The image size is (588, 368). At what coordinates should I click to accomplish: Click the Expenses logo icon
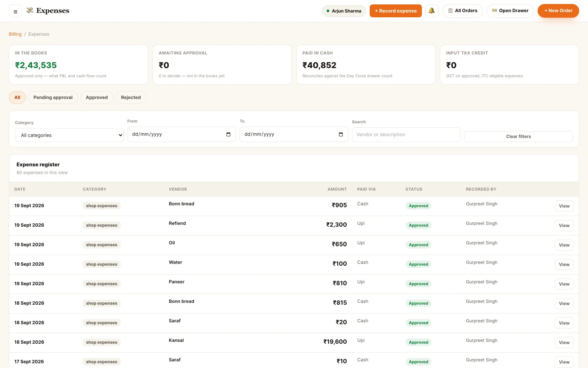click(x=30, y=10)
